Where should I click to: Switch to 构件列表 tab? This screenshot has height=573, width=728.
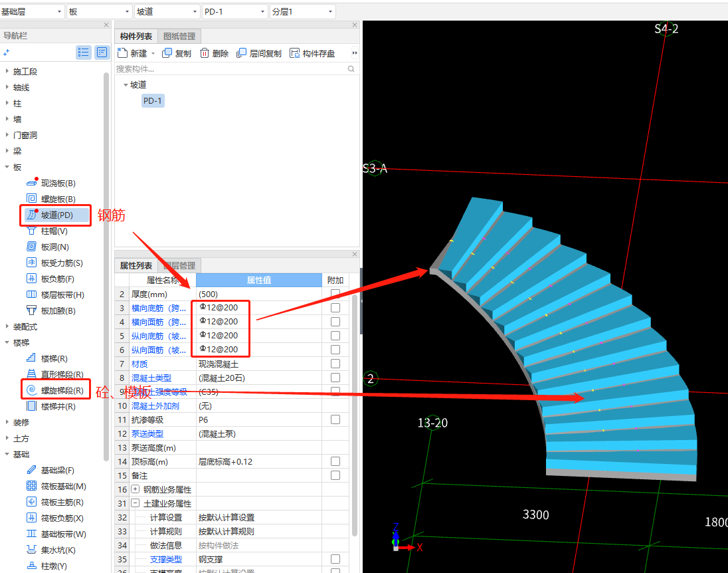[x=136, y=37]
